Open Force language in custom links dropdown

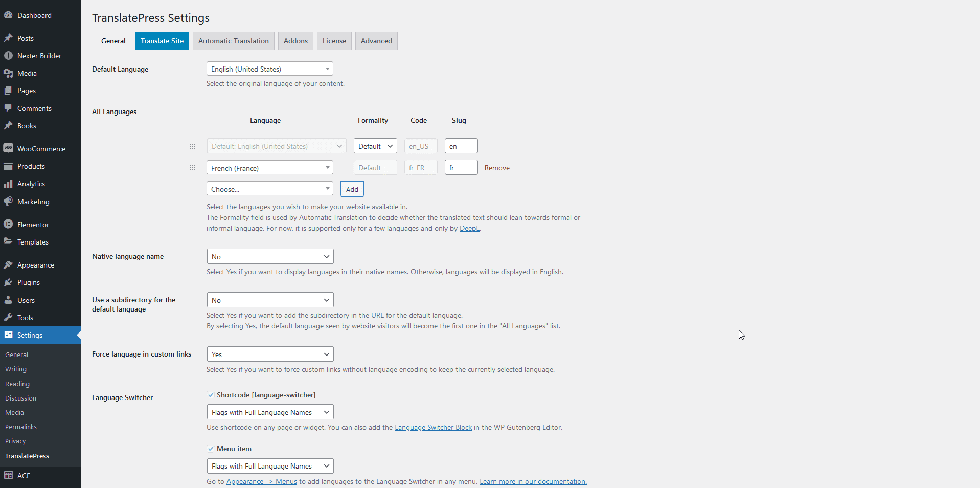[x=270, y=354]
